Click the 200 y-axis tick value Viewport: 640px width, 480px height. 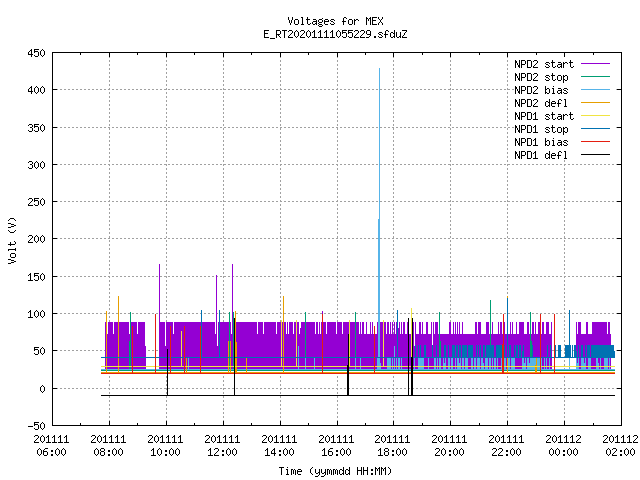pyautogui.click(x=36, y=239)
